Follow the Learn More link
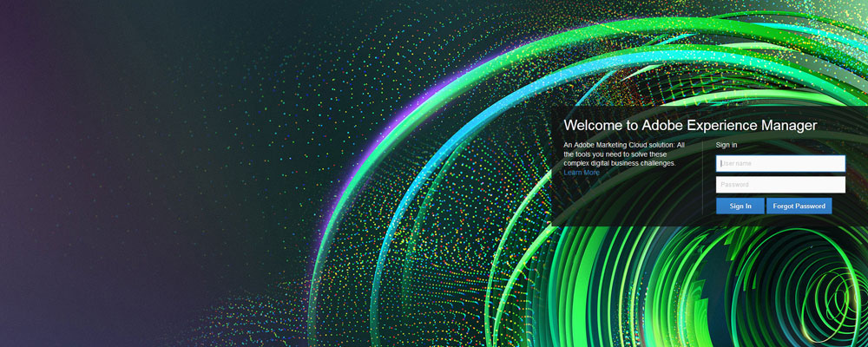The image size is (868, 347). (582, 173)
